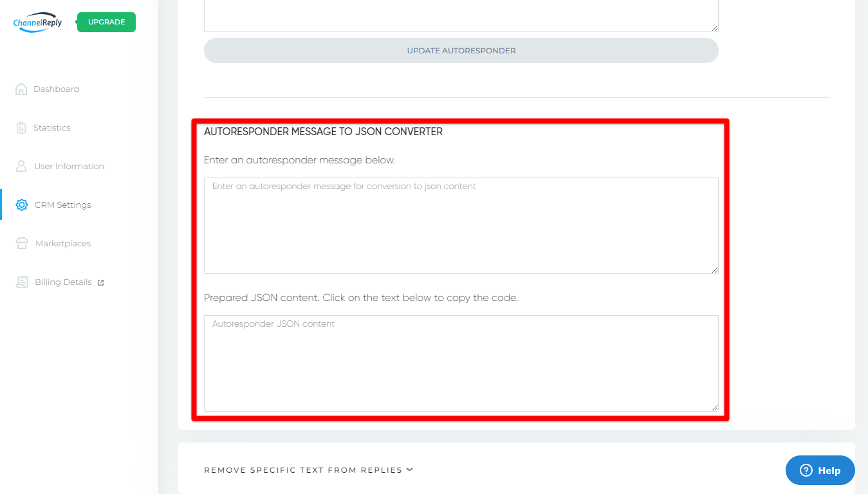Click chevron next to Remove Specific Text
Image resolution: width=868 pixels, height=494 pixels.
pos(410,470)
